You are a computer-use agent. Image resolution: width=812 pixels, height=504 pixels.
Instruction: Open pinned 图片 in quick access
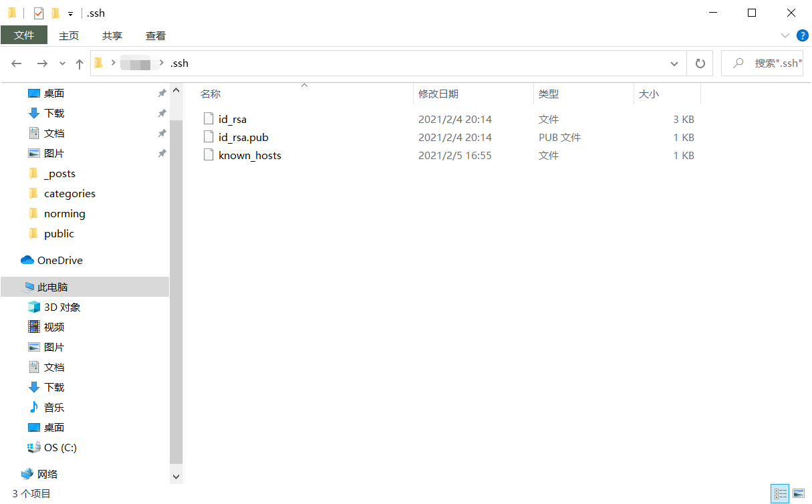(x=54, y=154)
